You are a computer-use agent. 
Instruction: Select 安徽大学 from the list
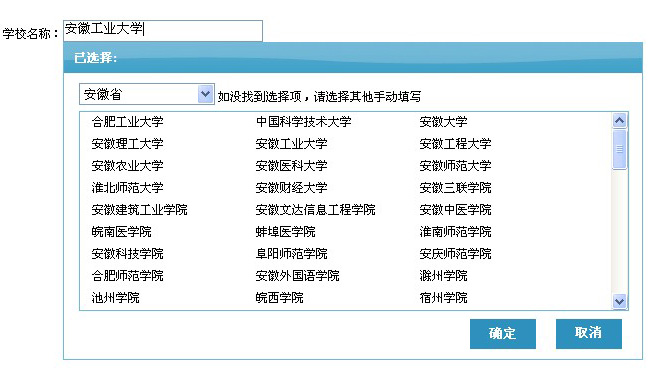[x=443, y=122]
